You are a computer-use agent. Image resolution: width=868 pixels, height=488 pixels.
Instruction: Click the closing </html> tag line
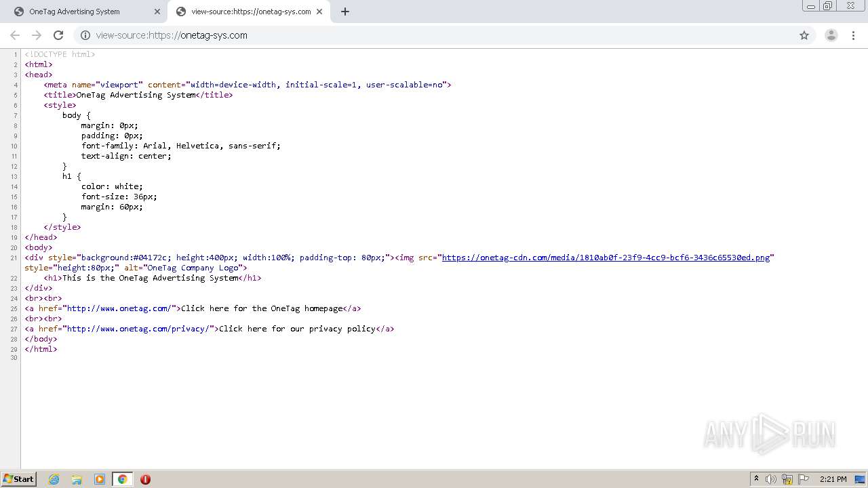pyautogui.click(x=41, y=349)
